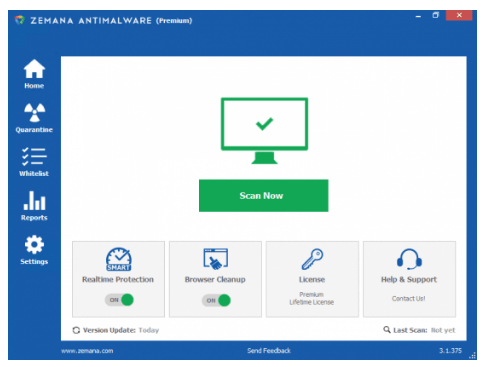Click the version number 3.1.375

450,350
